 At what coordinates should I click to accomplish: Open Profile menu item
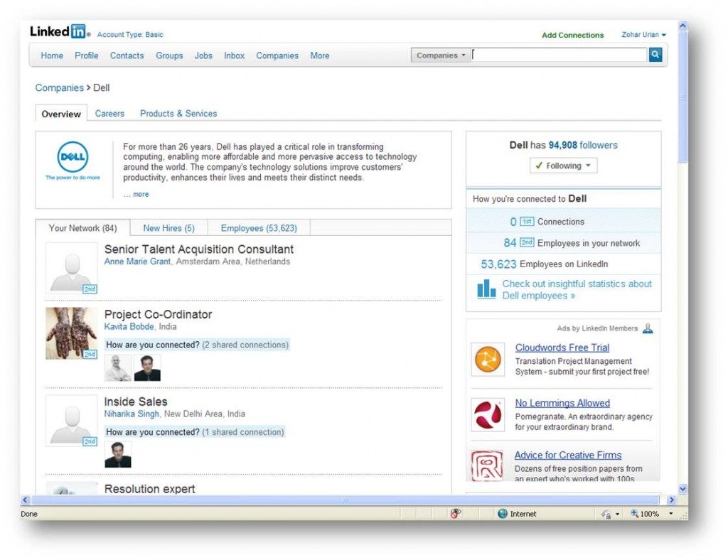click(x=86, y=55)
